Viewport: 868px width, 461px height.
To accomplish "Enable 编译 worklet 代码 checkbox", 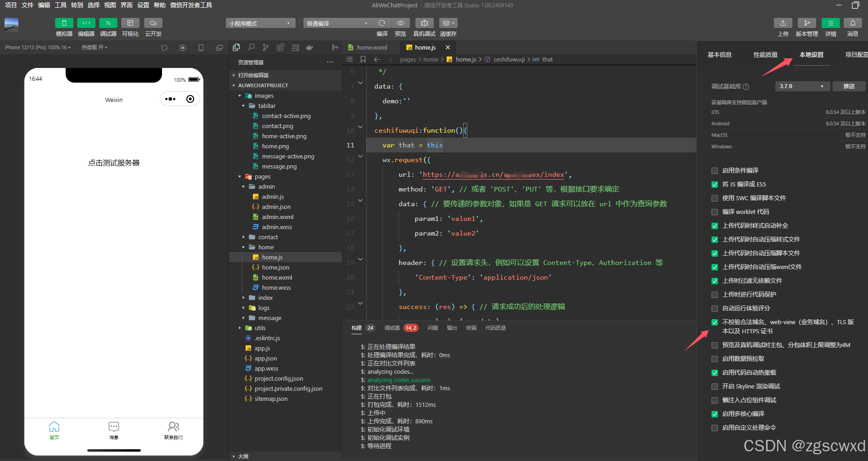I will click(x=715, y=212).
